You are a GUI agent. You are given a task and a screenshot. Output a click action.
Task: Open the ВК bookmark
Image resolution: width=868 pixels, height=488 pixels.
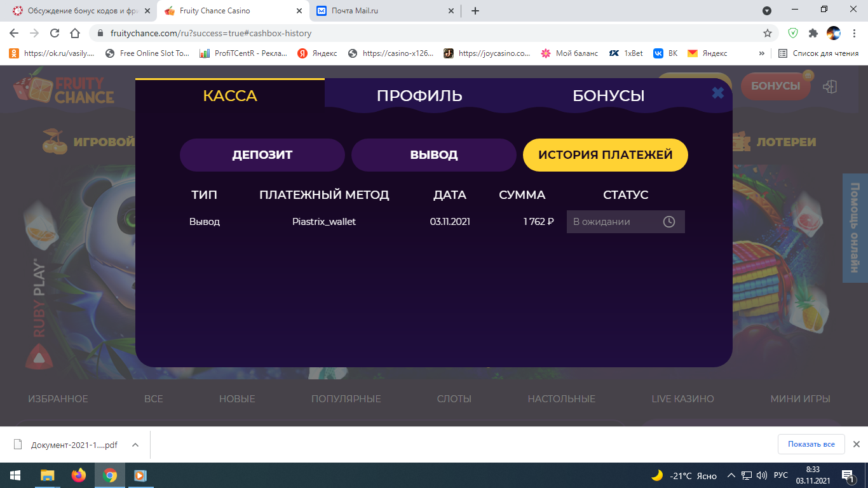click(x=658, y=53)
